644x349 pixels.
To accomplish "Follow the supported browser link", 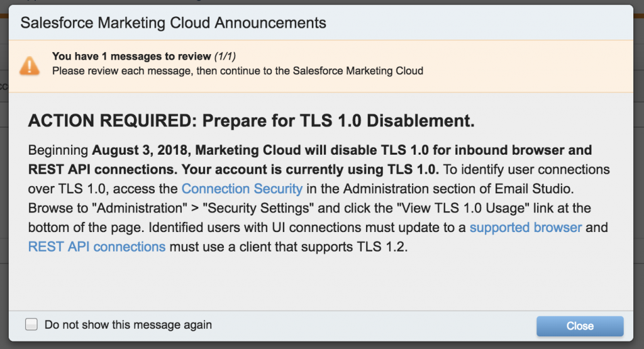I will (x=526, y=228).
